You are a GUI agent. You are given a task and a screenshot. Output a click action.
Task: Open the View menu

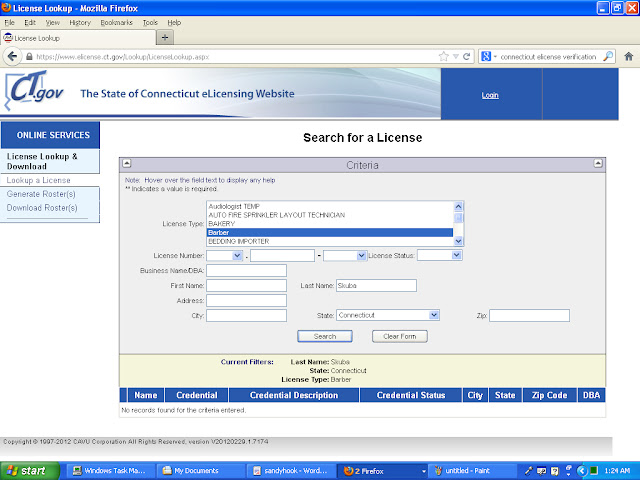[x=53, y=22]
